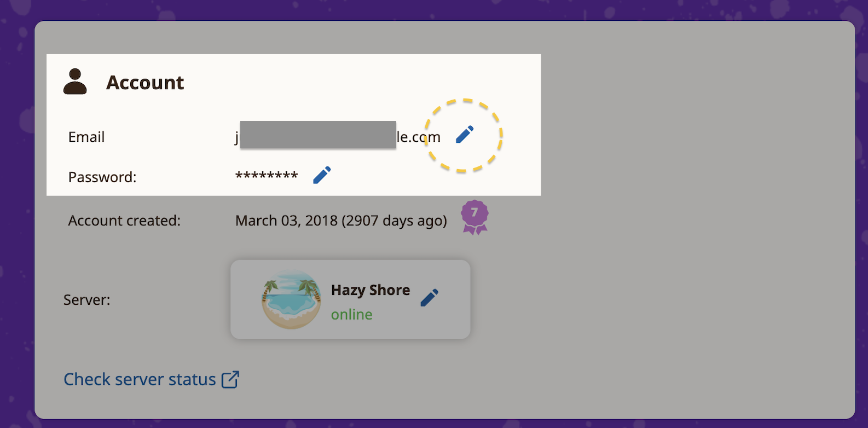Click the pencil icon to edit email
The height and width of the screenshot is (428, 868).
[465, 135]
